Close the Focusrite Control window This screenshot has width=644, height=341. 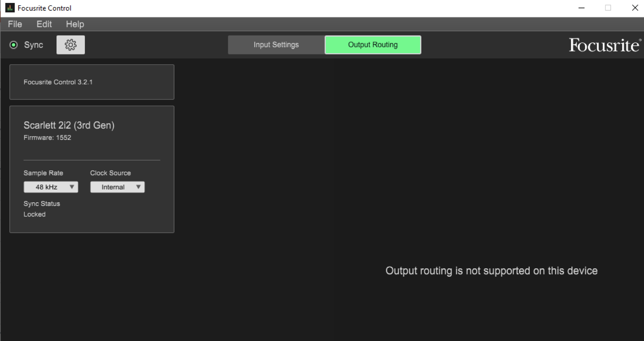pos(635,8)
